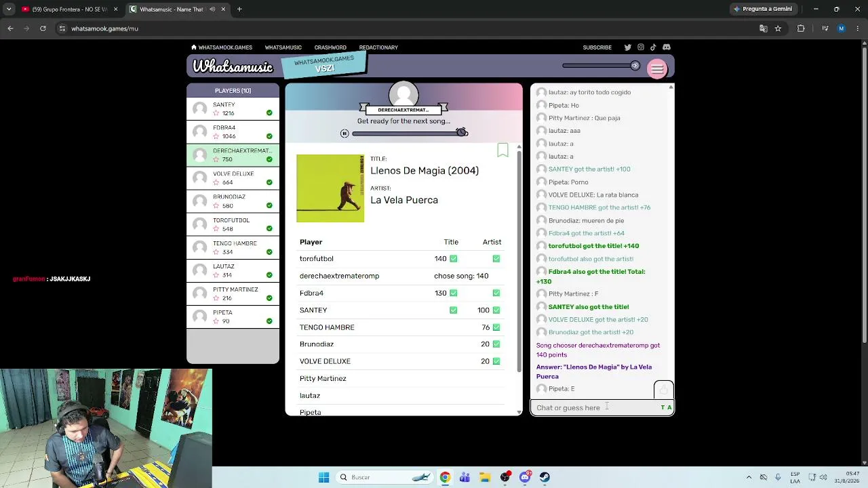Show hidden icons in the system tray
Image resolution: width=868 pixels, height=488 pixels.
(749, 477)
